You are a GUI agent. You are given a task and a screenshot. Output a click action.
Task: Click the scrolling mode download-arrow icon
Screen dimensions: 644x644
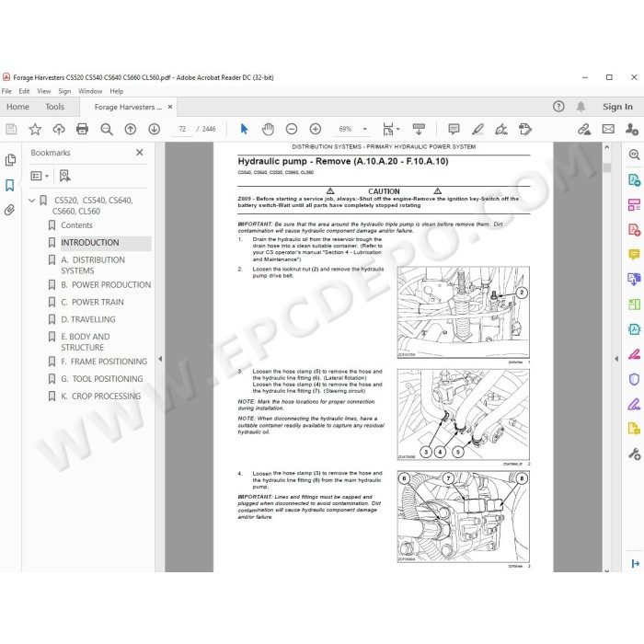tap(419, 129)
